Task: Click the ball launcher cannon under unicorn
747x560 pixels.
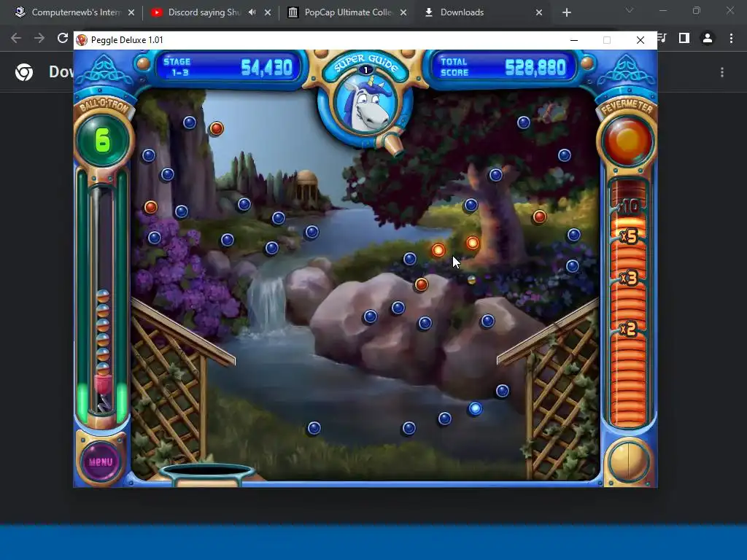Action: coord(393,145)
